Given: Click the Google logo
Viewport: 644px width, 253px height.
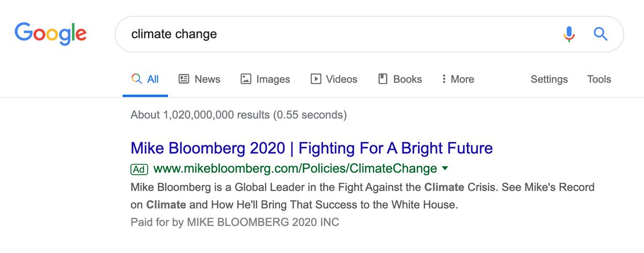Looking at the screenshot, I should [x=50, y=34].
